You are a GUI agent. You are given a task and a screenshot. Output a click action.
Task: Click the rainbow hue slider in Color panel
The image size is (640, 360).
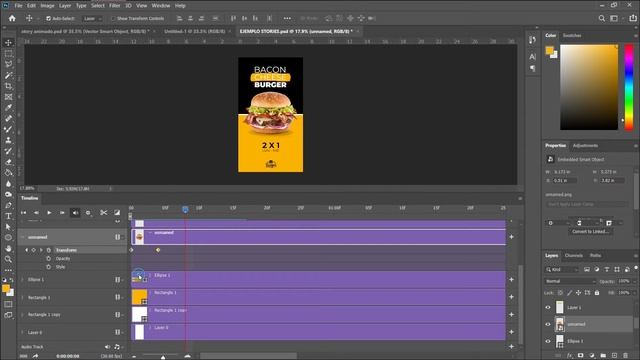point(629,87)
